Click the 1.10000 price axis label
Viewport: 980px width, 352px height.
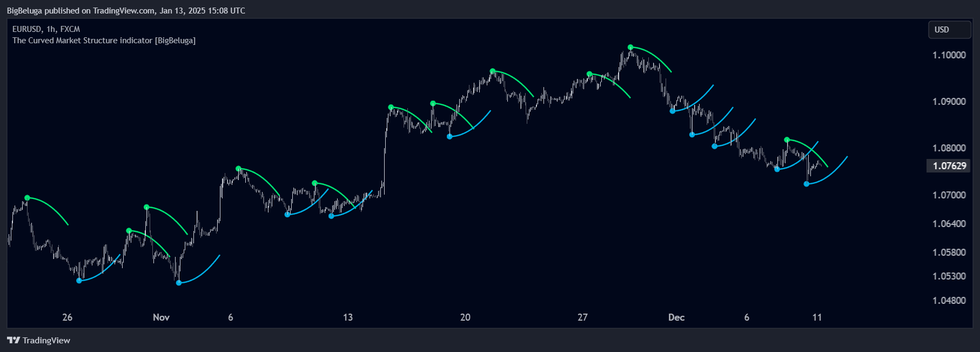949,55
